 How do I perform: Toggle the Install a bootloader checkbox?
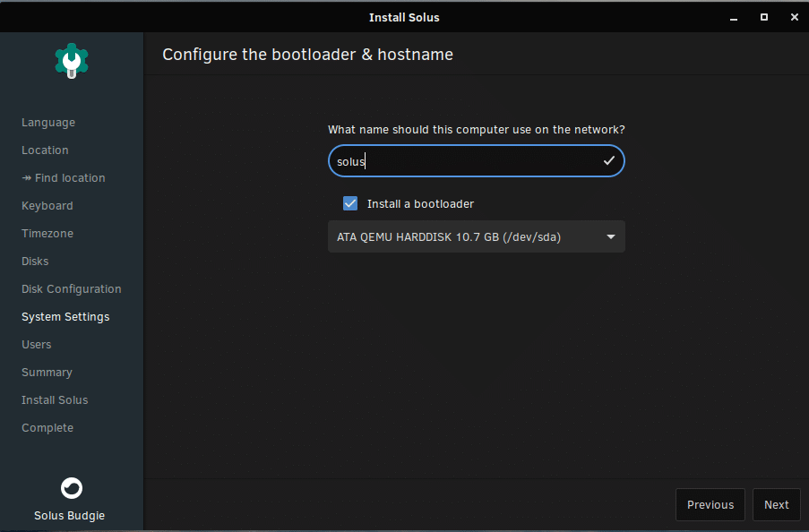(350, 203)
